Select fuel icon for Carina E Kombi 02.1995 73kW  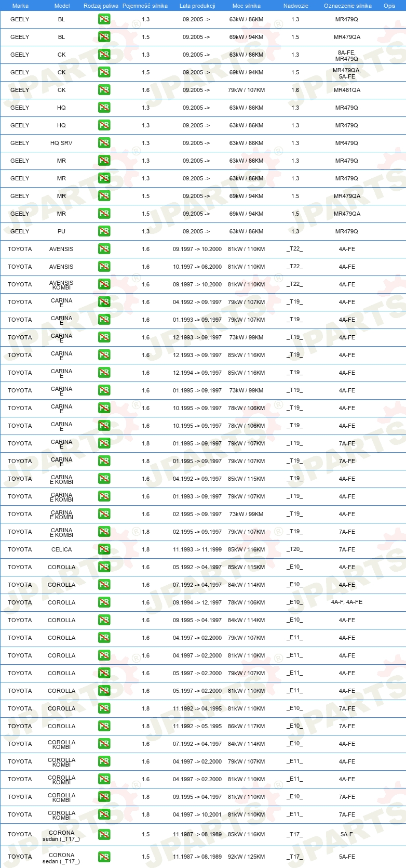click(104, 514)
